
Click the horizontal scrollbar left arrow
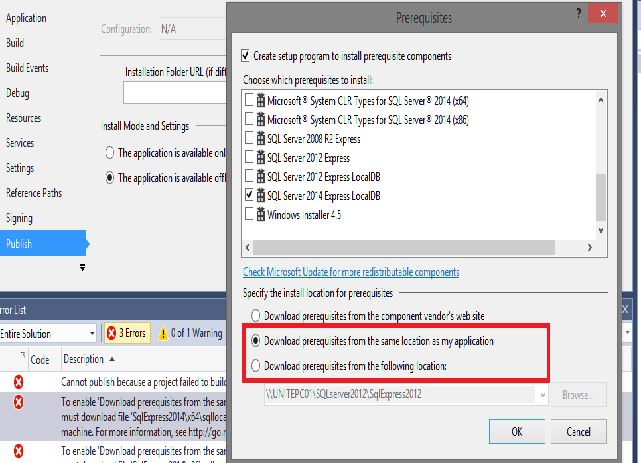click(247, 247)
